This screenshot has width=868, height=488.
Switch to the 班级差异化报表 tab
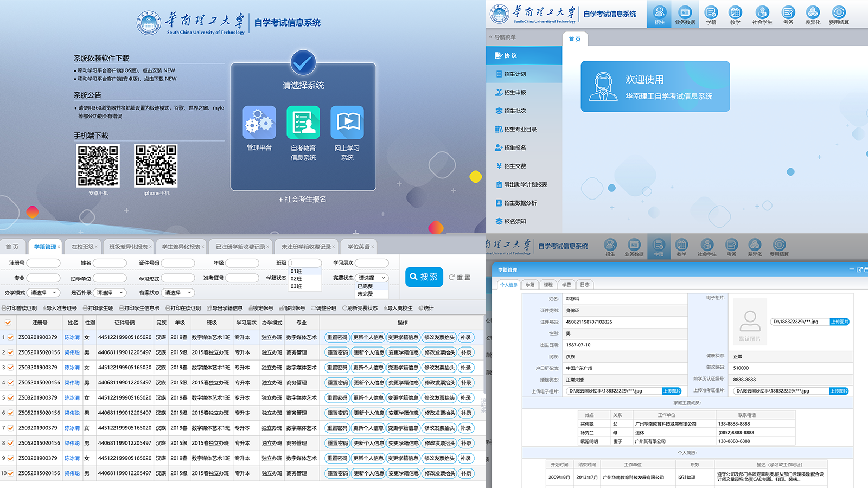tap(128, 247)
